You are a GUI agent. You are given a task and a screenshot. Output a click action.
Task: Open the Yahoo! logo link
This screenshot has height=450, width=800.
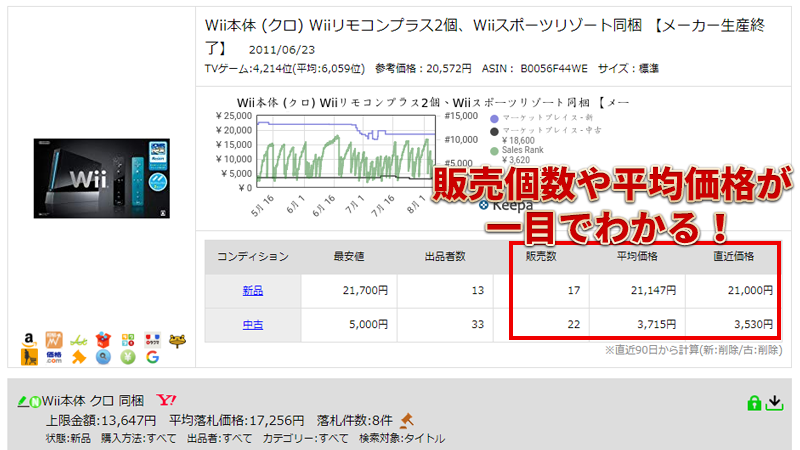click(166, 400)
